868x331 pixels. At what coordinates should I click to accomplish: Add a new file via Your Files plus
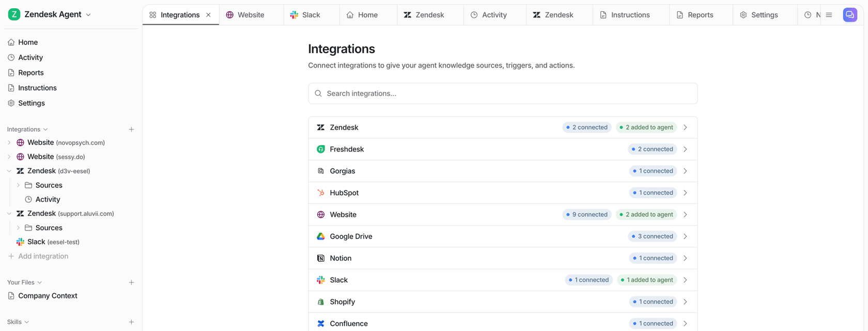click(x=131, y=282)
